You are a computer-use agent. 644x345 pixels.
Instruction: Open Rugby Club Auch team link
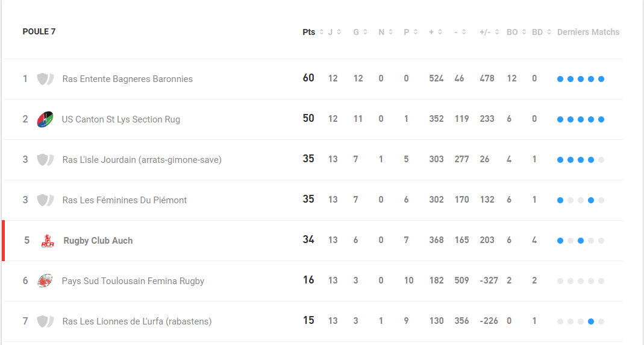(98, 241)
